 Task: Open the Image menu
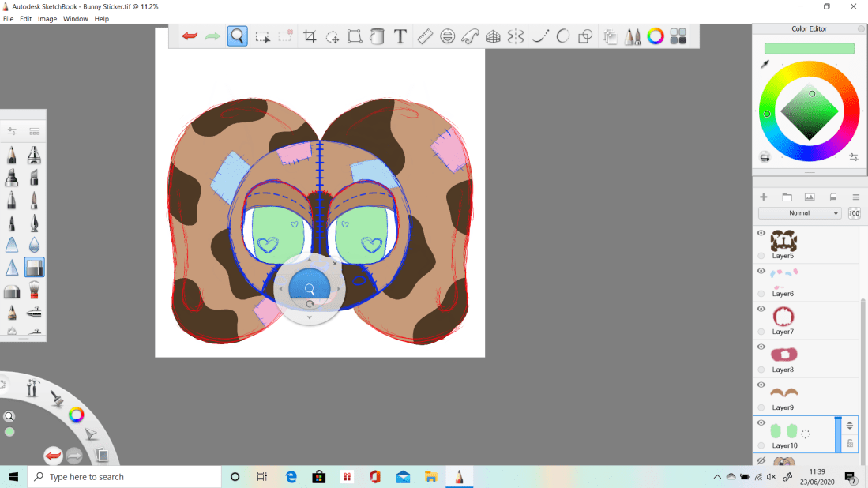[x=47, y=18]
